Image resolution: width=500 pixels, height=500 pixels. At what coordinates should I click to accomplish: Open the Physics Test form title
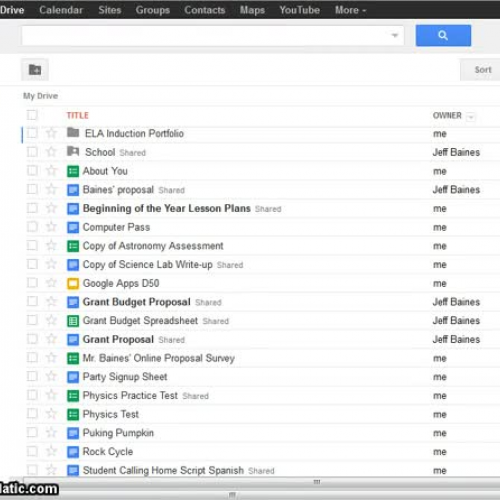pos(111,414)
